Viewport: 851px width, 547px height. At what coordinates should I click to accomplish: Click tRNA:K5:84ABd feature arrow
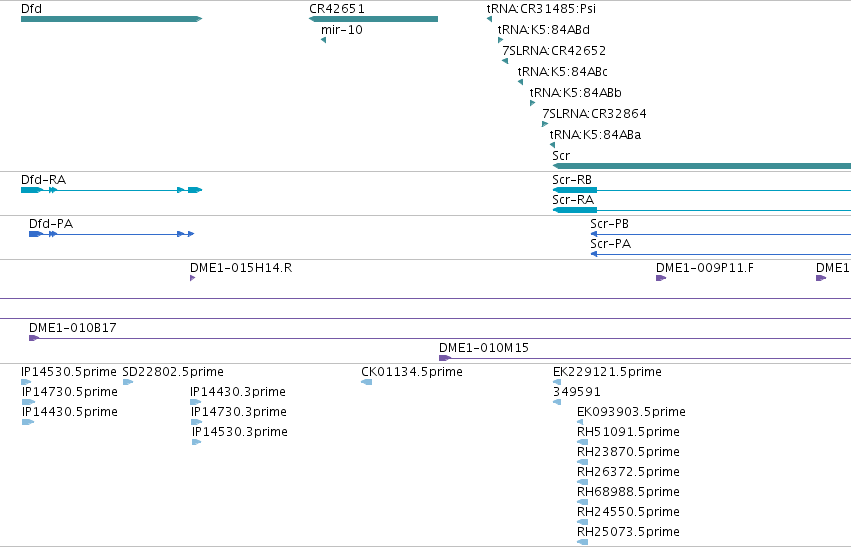(500, 40)
